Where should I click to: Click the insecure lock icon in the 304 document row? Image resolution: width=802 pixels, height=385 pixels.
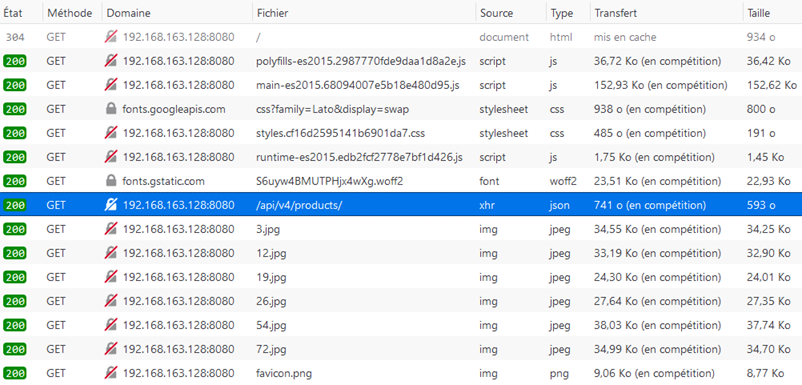pos(111,37)
